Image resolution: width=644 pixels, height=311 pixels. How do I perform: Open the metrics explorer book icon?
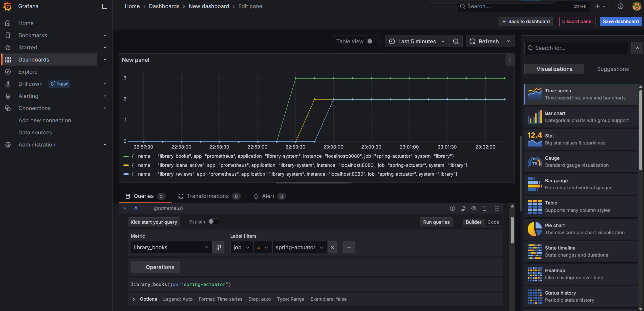[218, 247]
